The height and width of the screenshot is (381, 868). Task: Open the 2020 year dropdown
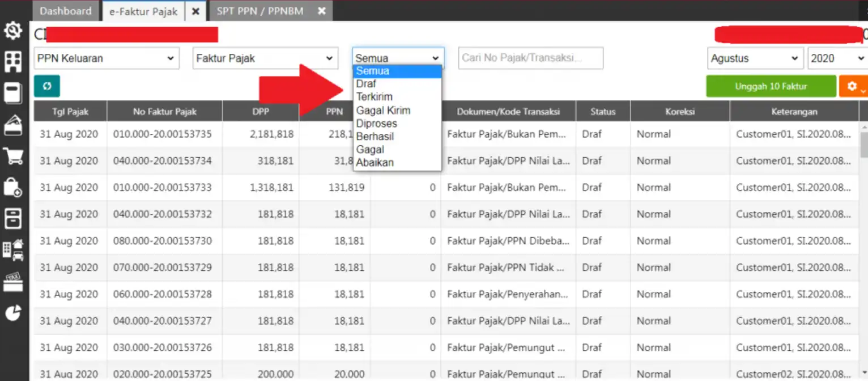(x=837, y=58)
